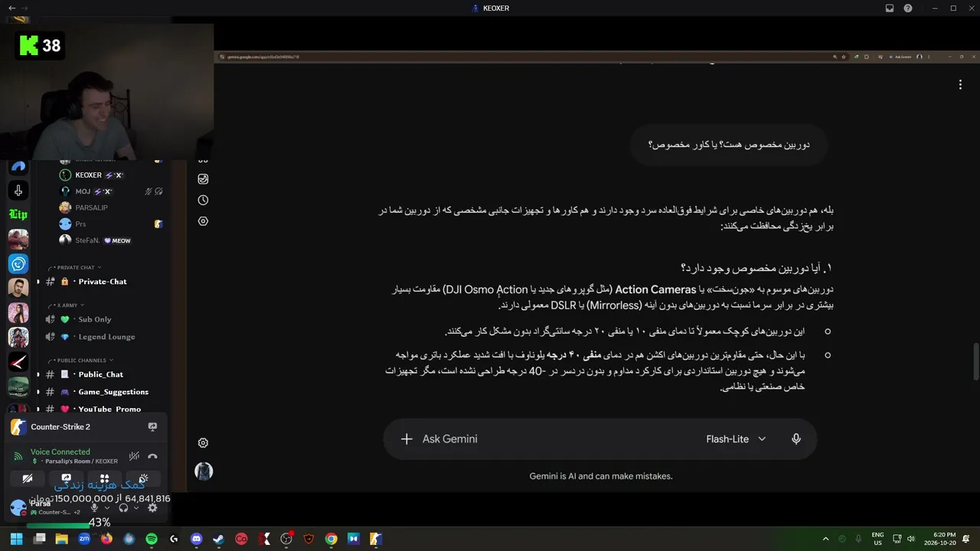Open Firefox from the Windows taskbar
Image resolution: width=980 pixels, height=551 pixels.
click(106, 539)
